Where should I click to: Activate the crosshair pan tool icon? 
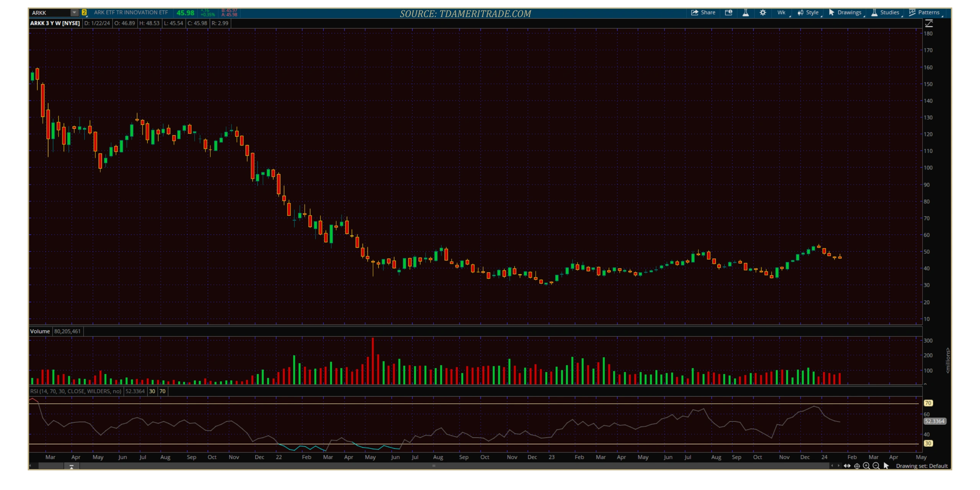(x=857, y=466)
